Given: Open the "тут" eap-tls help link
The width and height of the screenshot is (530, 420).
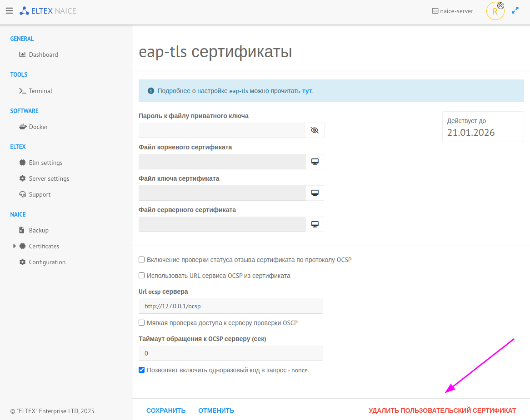Looking at the screenshot, I should 307,91.
